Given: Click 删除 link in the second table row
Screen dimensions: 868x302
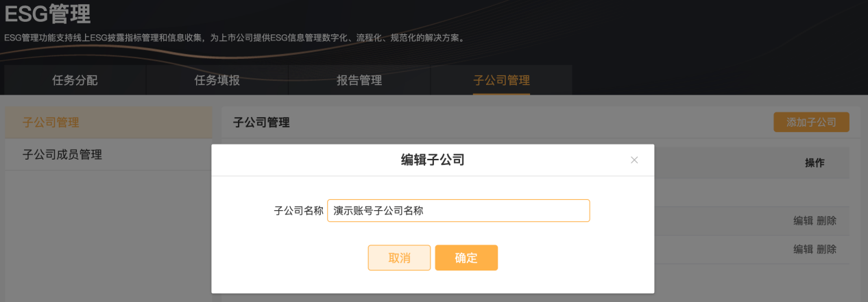Looking at the screenshot, I should pyautogui.click(x=826, y=249).
